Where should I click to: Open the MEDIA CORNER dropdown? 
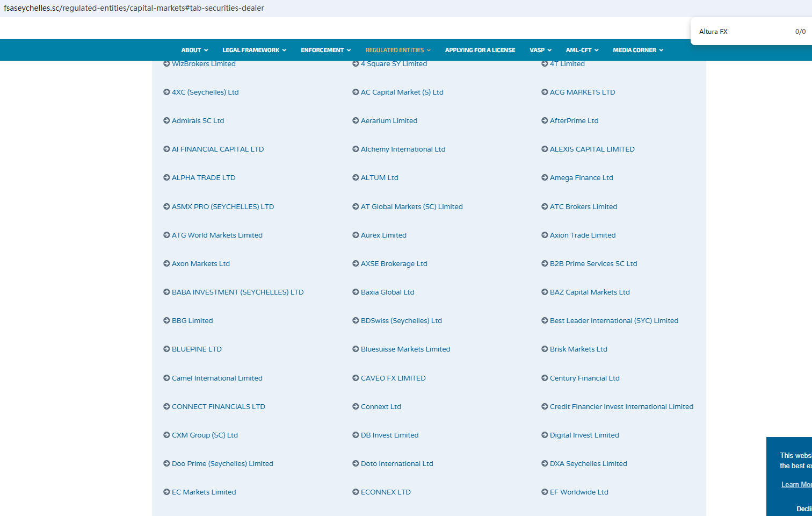[638, 50]
